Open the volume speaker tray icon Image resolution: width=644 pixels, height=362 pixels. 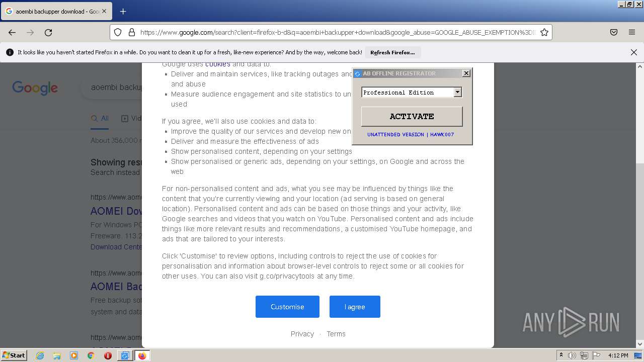coord(572,355)
